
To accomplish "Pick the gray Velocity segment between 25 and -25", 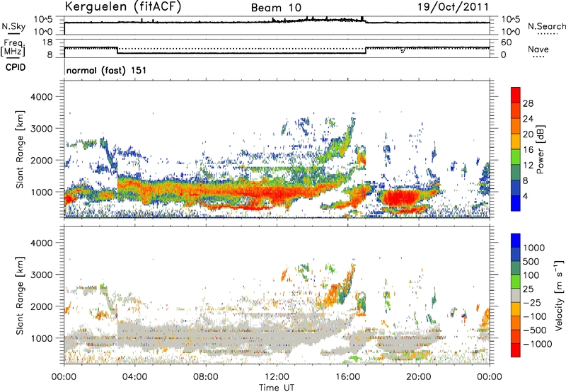I will (x=516, y=295).
